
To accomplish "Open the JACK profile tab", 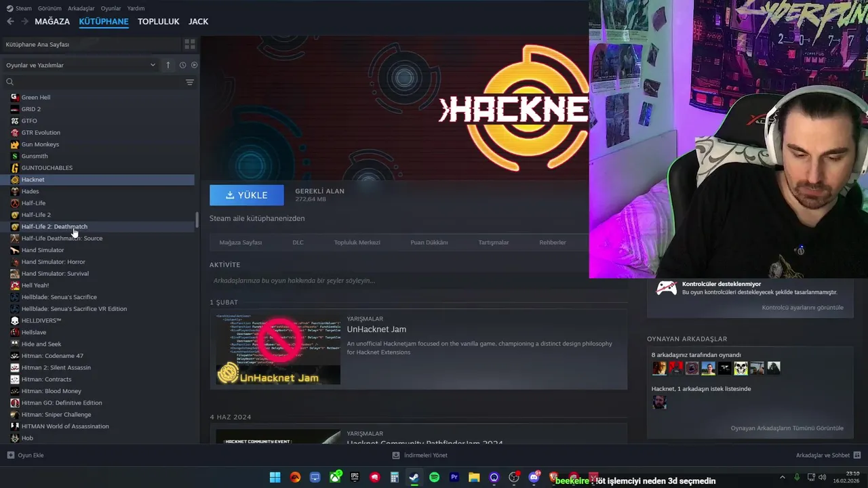I will pyautogui.click(x=198, y=21).
